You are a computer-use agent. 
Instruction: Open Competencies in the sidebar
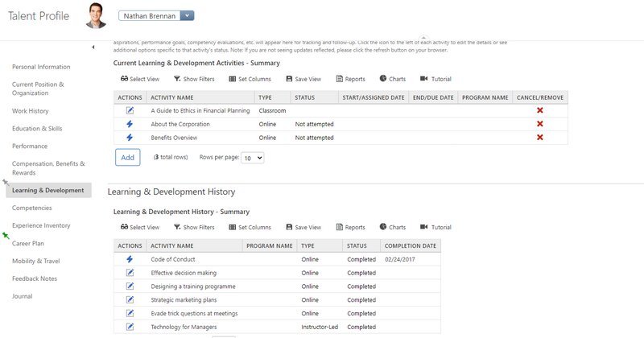(x=32, y=208)
